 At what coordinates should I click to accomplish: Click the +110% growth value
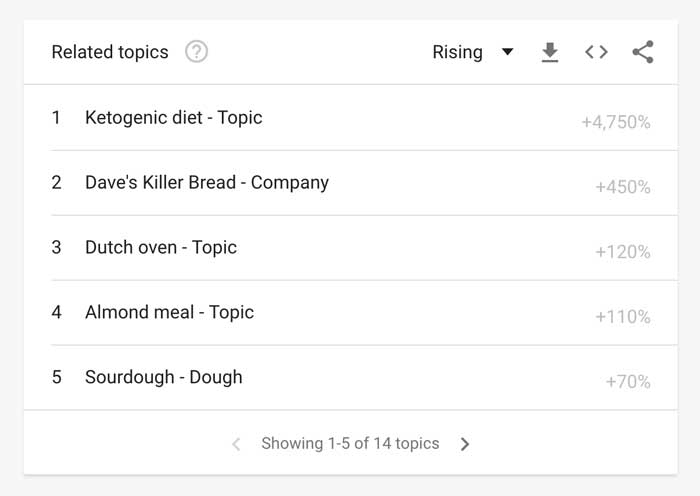[x=623, y=317]
